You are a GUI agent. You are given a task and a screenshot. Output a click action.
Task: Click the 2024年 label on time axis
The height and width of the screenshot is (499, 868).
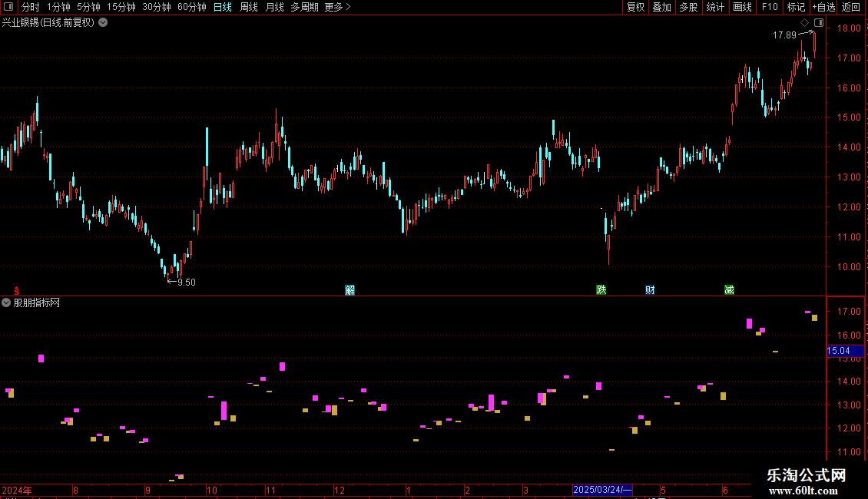coord(17,491)
